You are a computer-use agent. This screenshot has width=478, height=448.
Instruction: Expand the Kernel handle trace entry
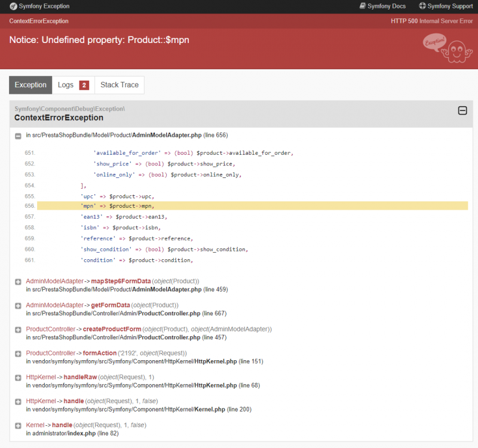tap(18, 426)
